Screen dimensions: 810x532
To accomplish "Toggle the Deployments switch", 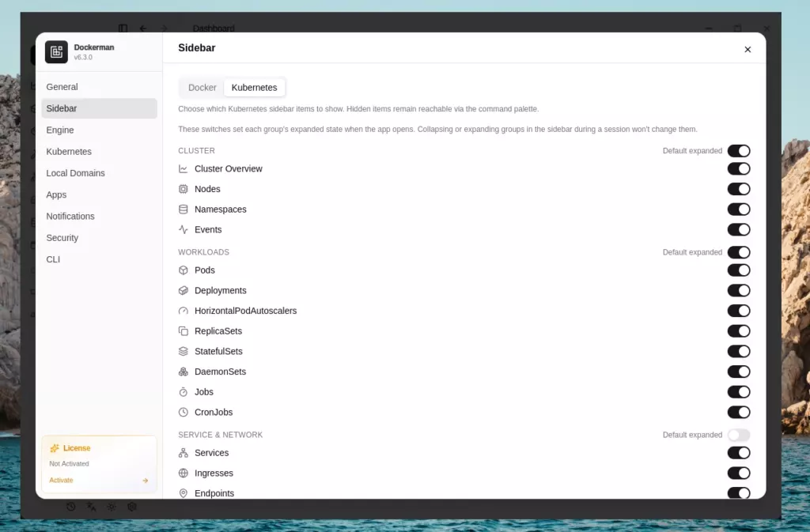I will pos(739,291).
